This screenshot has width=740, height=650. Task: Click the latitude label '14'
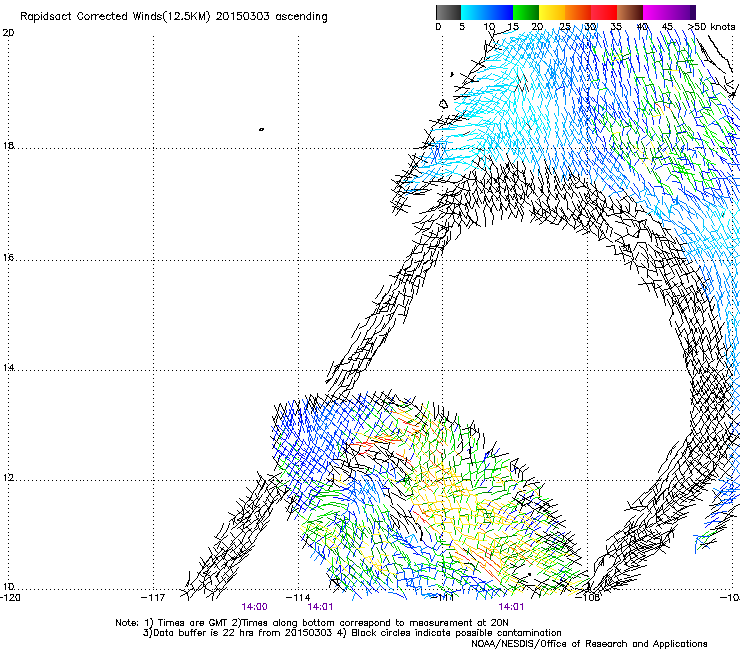8,367
